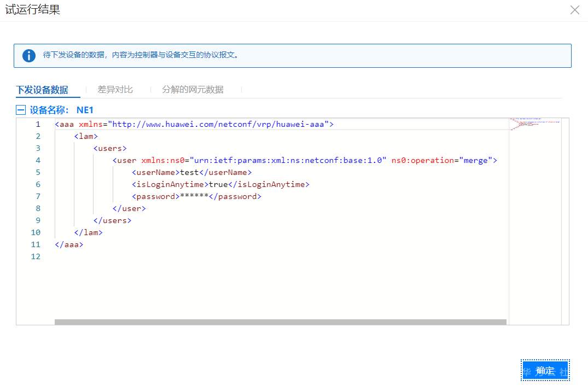Open the 分解的网元数据 tab
588x386 pixels.
(193, 90)
